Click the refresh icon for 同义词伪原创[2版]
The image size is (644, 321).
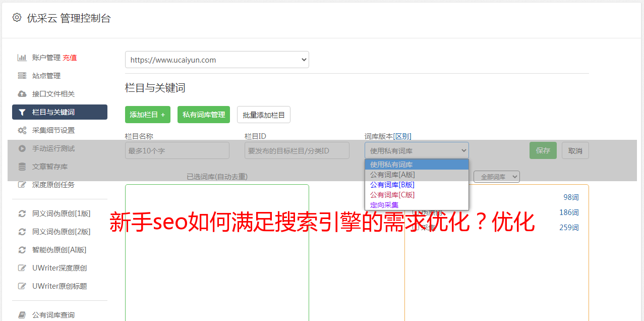pos(22,232)
